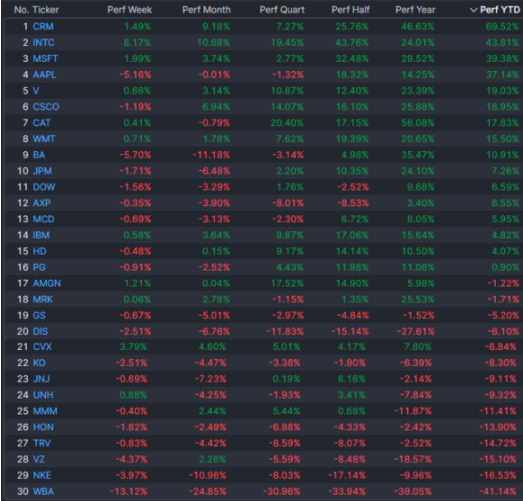Screen dimensions: 523x501
Task: Open the MCD ticker link
Action: point(43,219)
